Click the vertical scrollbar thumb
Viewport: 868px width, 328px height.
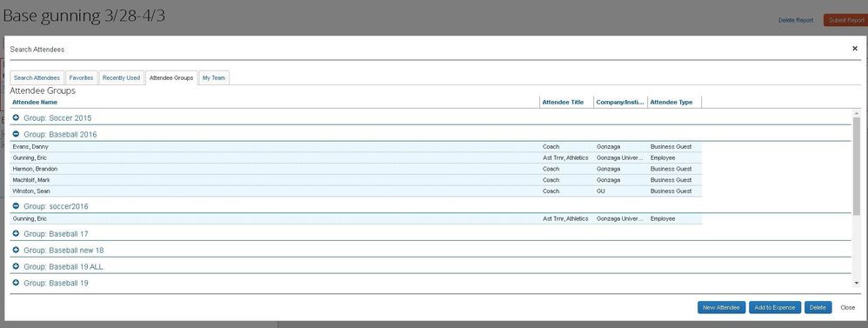pos(857,165)
